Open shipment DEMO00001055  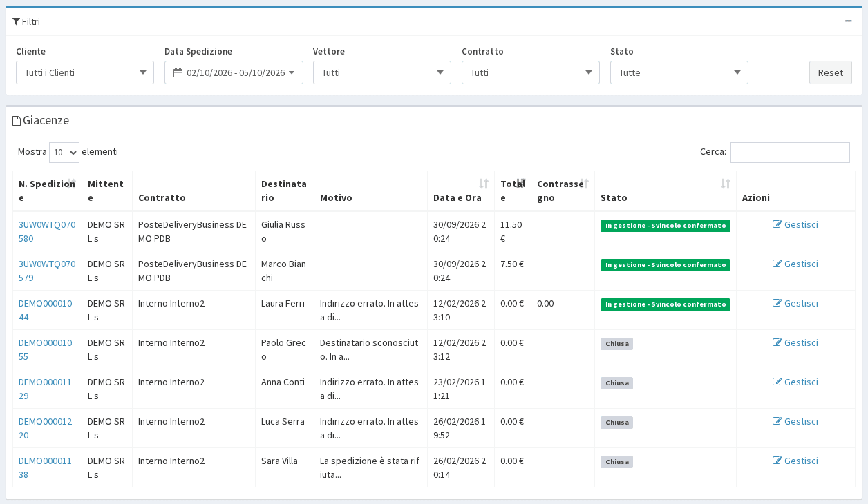[x=47, y=349]
